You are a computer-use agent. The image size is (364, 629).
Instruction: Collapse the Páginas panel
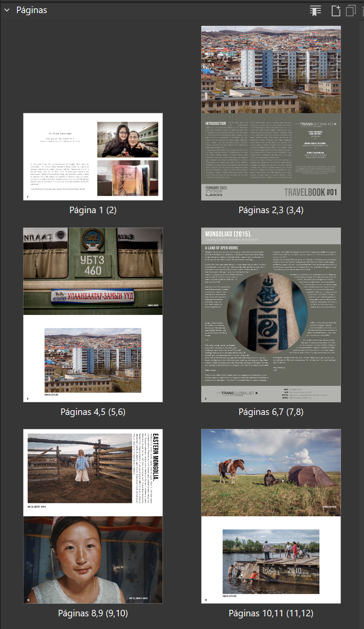point(6,10)
